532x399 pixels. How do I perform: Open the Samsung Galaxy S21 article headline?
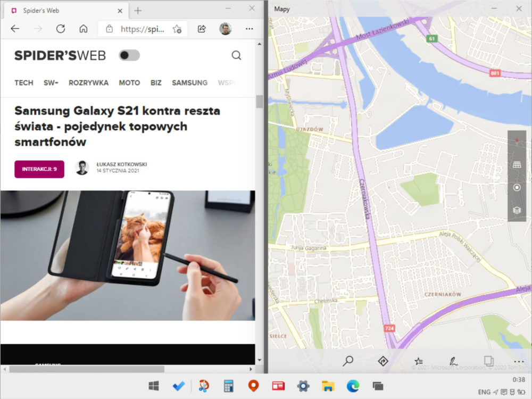pyautogui.click(x=118, y=126)
